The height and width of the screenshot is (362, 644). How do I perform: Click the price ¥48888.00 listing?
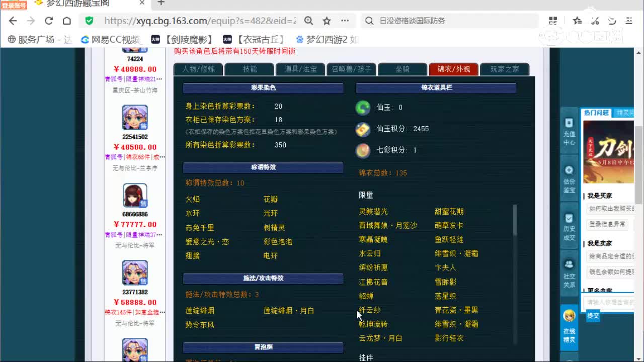135,69
